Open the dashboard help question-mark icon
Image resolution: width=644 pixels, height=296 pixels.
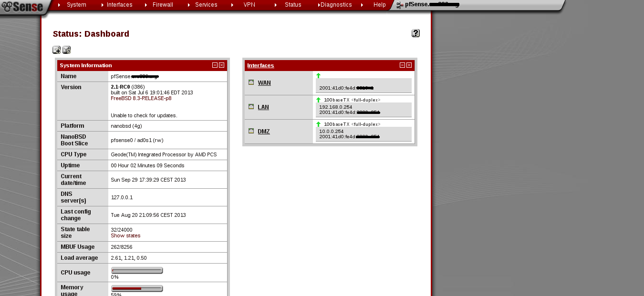415,33
